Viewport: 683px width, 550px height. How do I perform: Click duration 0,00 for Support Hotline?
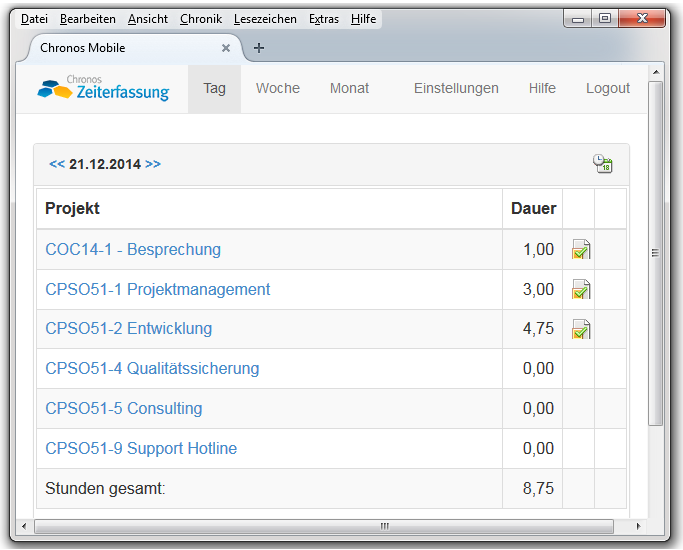click(x=538, y=449)
